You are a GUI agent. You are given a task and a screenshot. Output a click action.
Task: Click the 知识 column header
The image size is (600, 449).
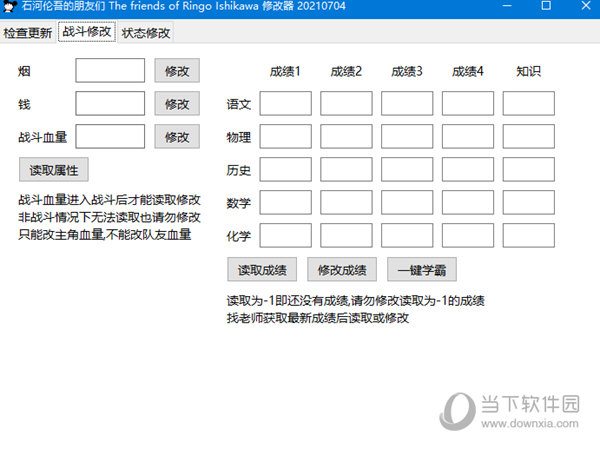point(528,71)
